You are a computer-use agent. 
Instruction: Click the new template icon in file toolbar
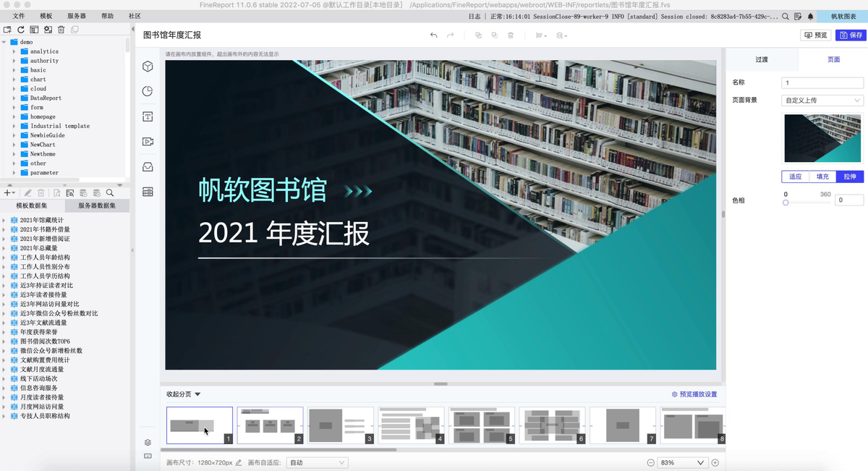point(7,30)
